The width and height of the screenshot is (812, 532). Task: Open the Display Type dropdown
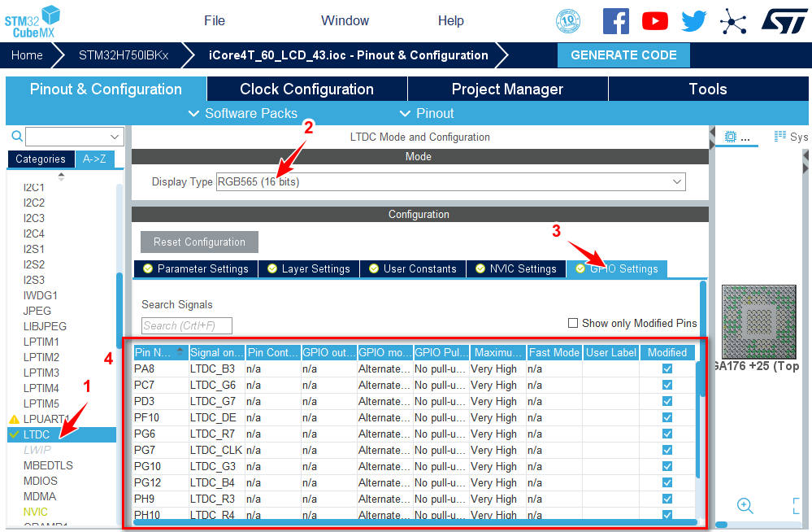pos(450,182)
